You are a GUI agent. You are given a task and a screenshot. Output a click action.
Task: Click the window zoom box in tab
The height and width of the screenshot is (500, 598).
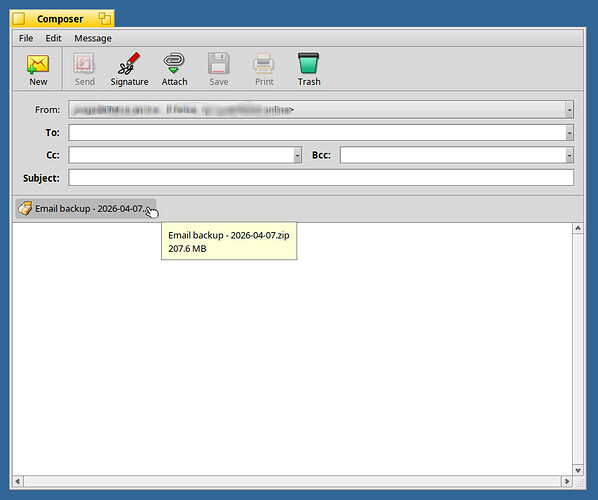(x=104, y=19)
